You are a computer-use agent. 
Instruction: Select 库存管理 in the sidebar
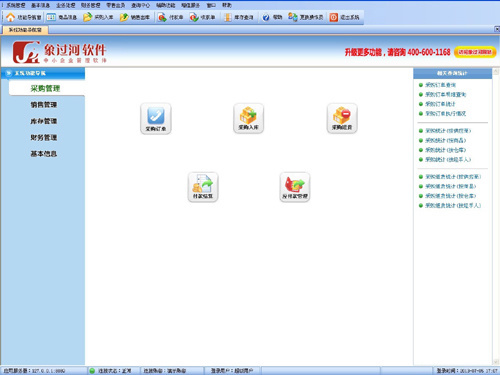tap(44, 121)
